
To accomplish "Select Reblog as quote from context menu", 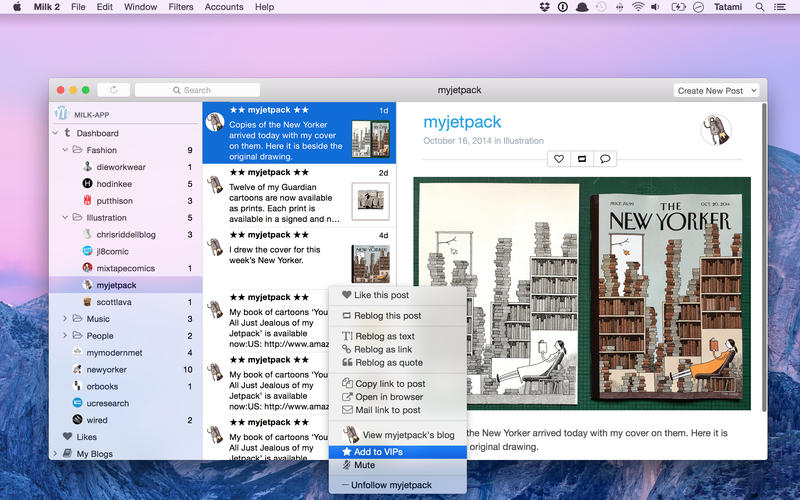I will [x=388, y=363].
